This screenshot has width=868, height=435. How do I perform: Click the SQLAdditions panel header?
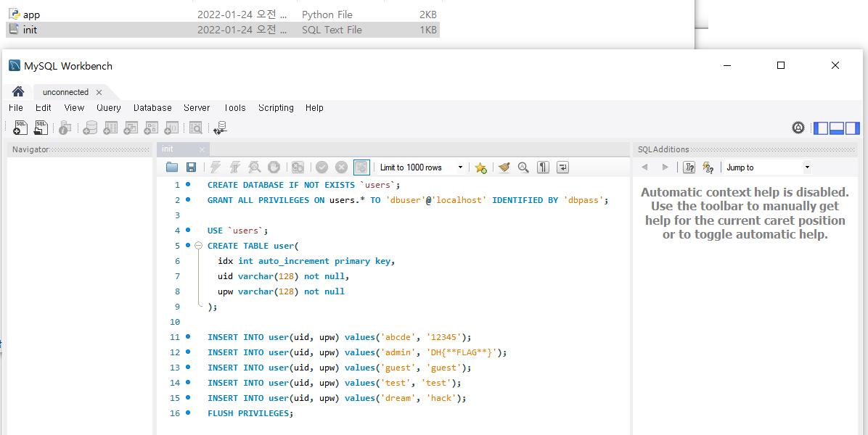click(745, 149)
